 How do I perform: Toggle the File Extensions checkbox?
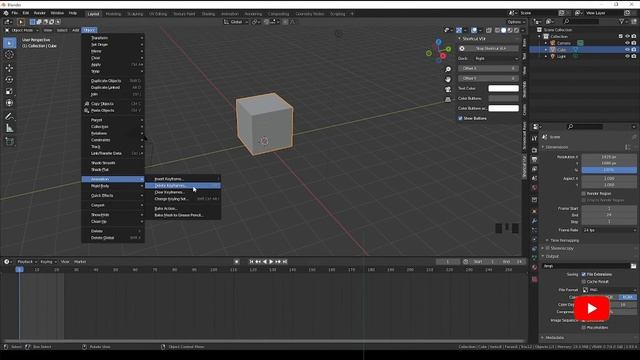584,274
